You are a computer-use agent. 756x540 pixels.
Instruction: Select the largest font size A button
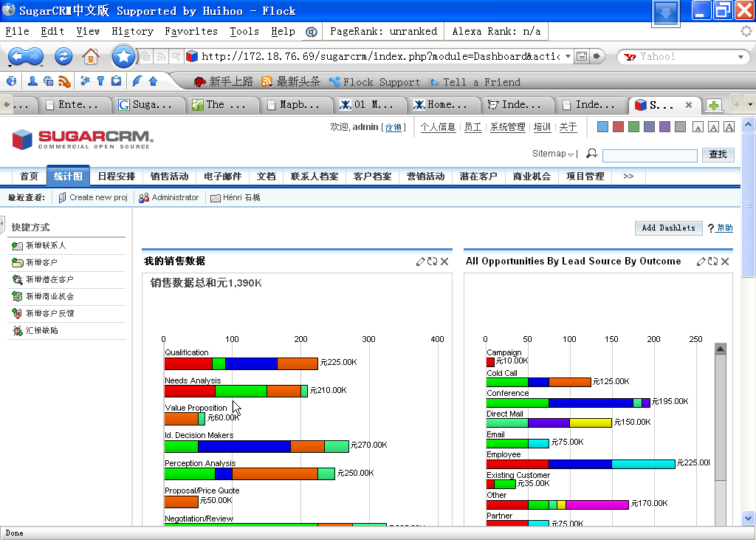[729, 127]
